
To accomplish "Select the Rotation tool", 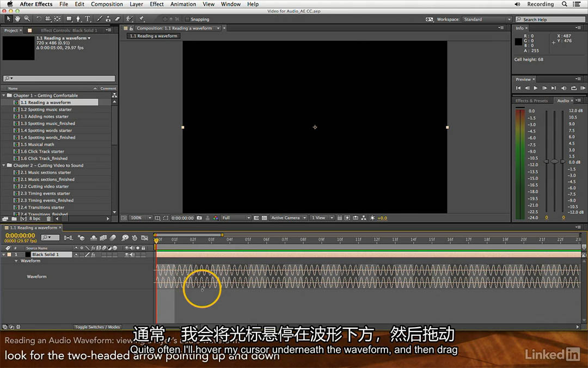I will pyautogui.click(x=39, y=19).
